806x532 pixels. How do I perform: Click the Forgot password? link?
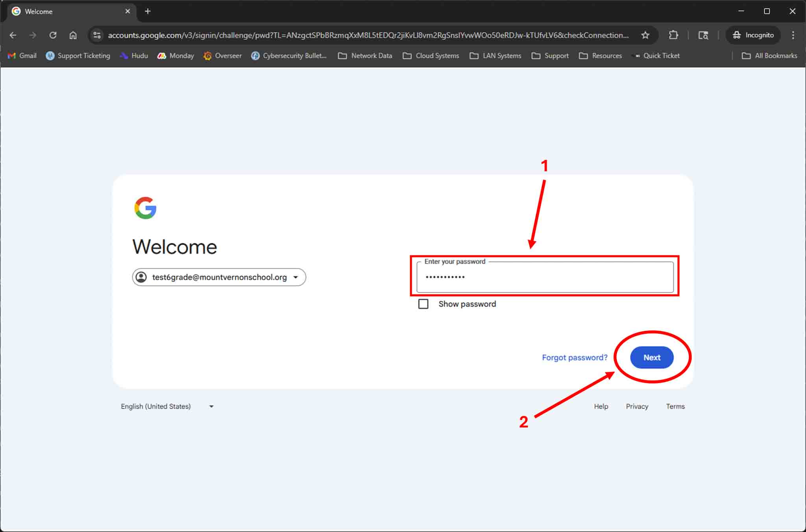point(575,357)
